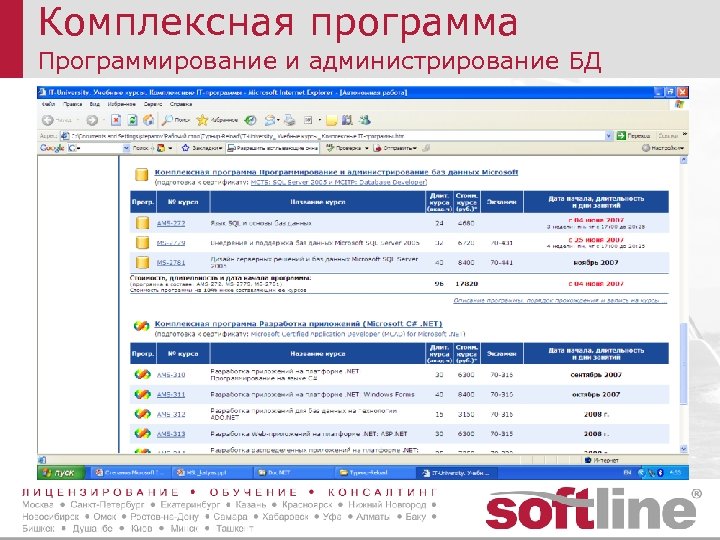This screenshot has height=540, width=720.
Task: Click the Google toolbar Settings wrench icon
Action: click(646, 148)
